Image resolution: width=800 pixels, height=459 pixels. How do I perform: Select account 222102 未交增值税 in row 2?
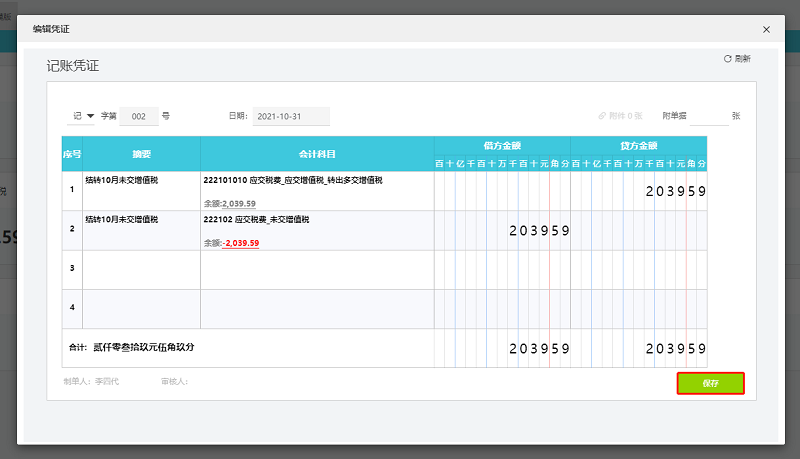256,219
